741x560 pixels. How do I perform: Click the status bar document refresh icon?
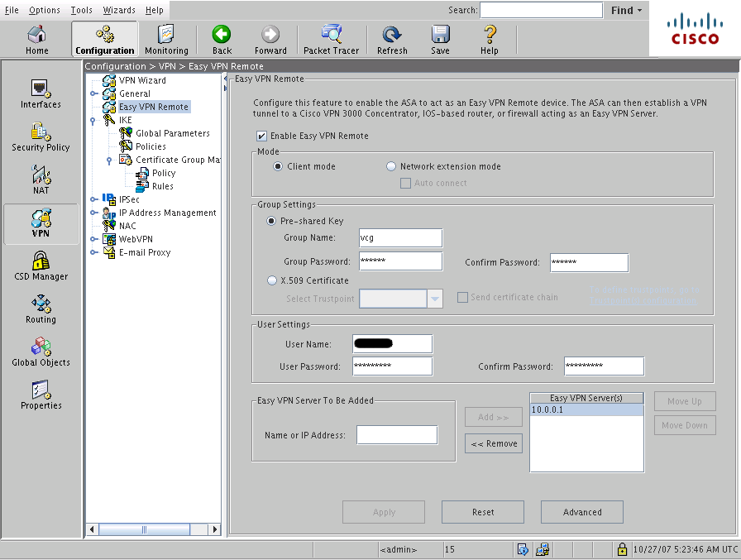pos(523,549)
